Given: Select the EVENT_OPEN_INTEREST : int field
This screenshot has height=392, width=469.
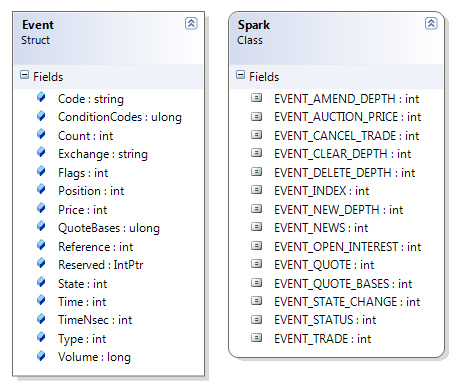Looking at the screenshot, I should pos(348,247).
